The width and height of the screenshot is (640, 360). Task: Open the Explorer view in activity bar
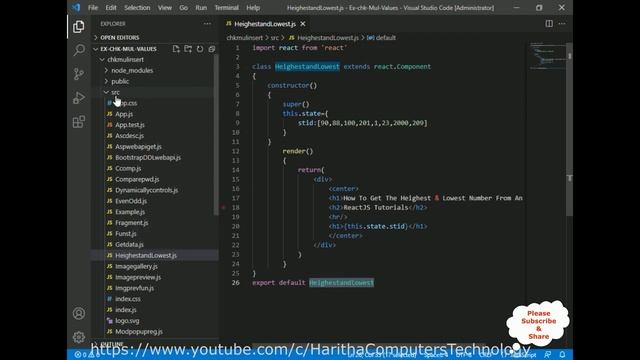tap(78, 27)
